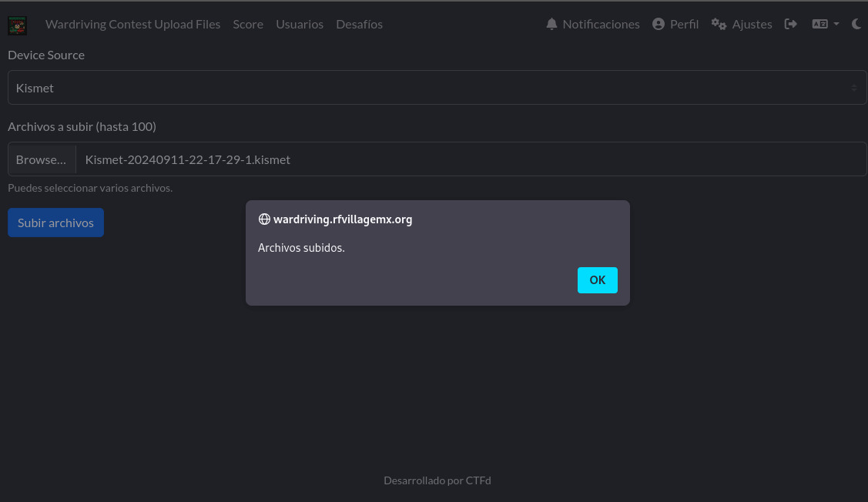This screenshot has height=502, width=868.
Task: Click the logout arrow icon
Action: (790, 24)
